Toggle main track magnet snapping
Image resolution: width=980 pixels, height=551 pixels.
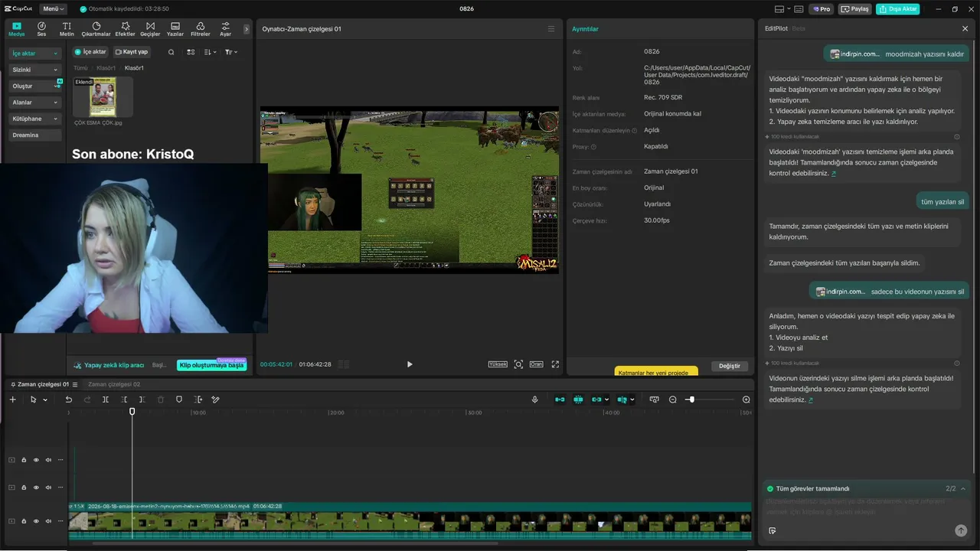click(x=560, y=399)
